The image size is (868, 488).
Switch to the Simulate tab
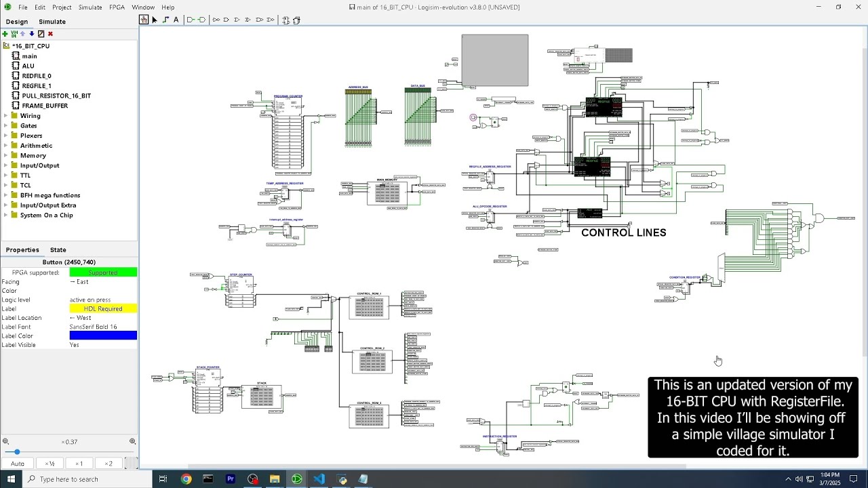52,22
